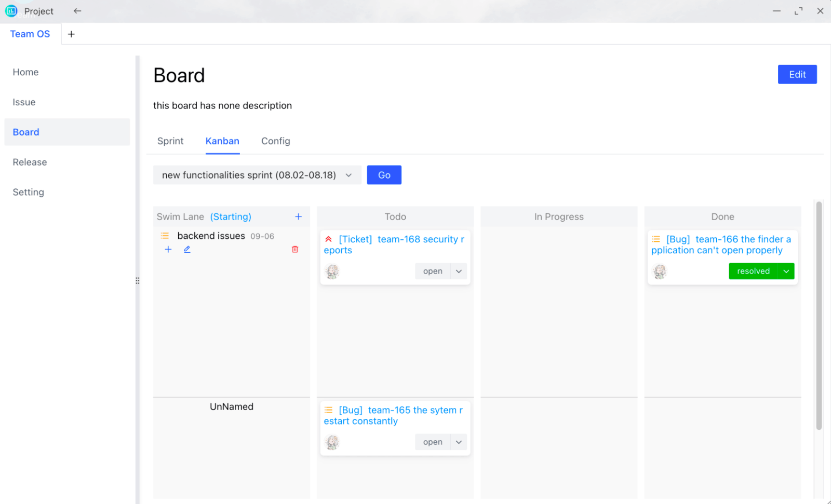Click the back arrow in title bar
Viewport: 831px width, 504px height.
coord(77,11)
